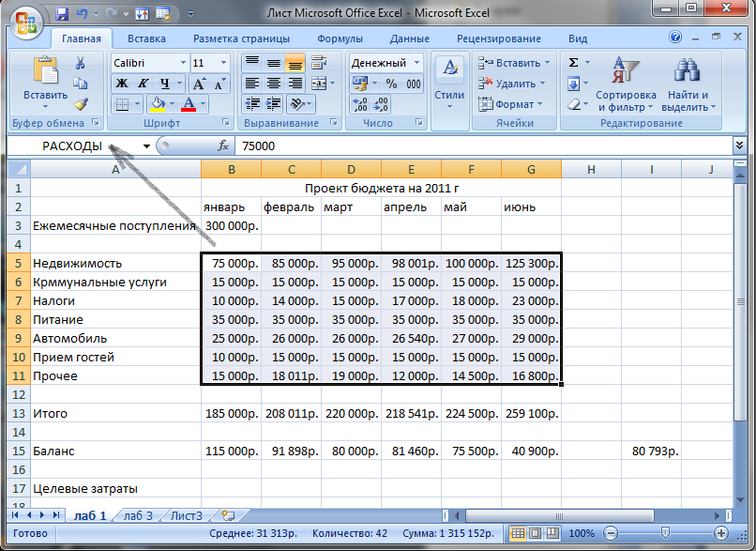Switch to Вид tab
The height and width of the screenshot is (551, 756).
[x=578, y=38]
